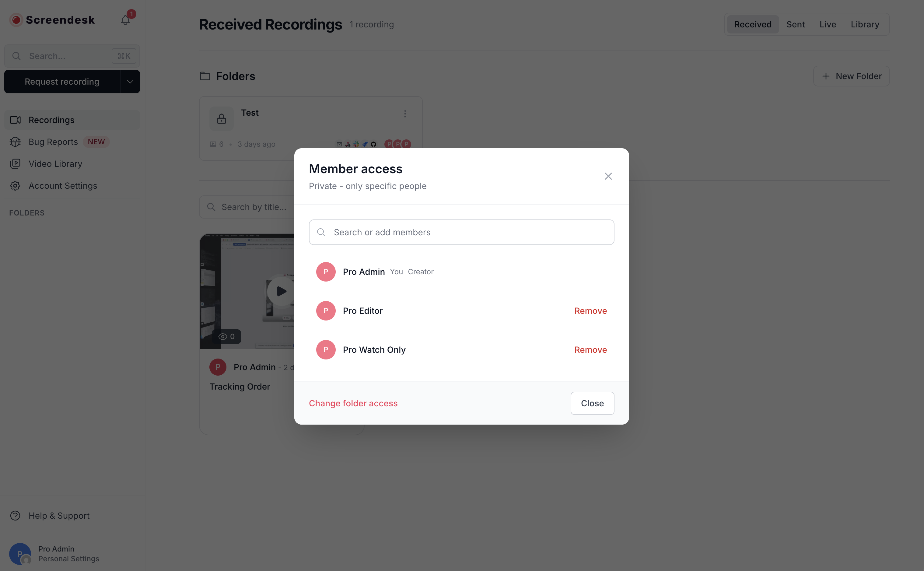Screen dimensions: 924x571
Task: Click Change folder access link
Action: (353, 403)
